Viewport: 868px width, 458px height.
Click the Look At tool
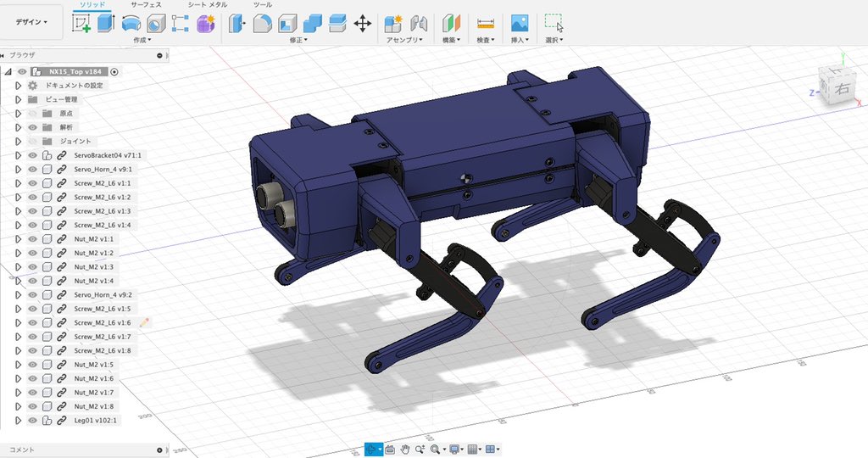390,450
